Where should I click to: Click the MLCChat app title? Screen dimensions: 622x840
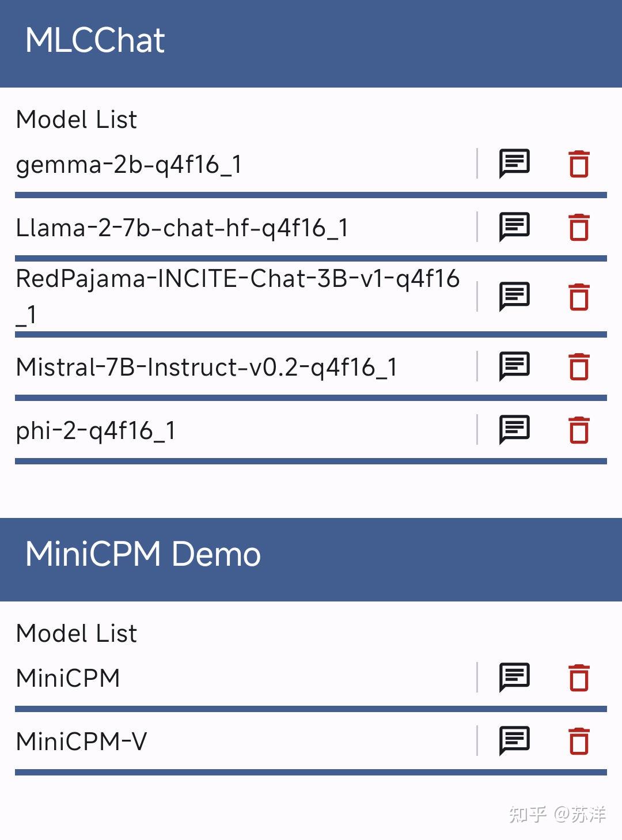point(95,40)
